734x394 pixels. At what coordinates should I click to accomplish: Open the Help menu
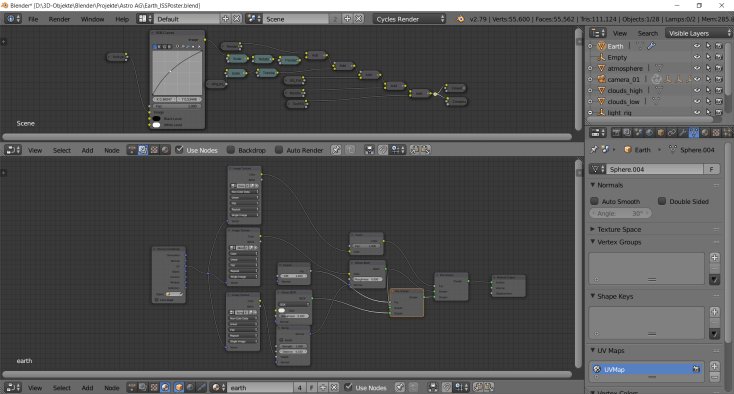coord(122,19)
